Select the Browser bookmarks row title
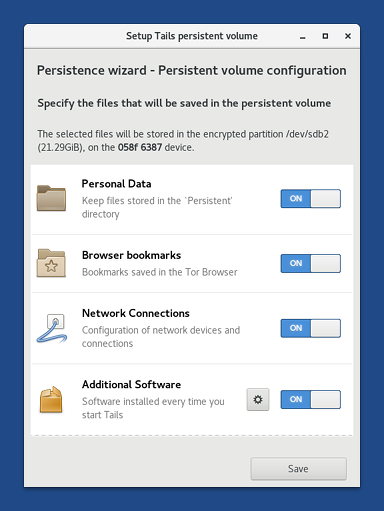Viewport: 384px width, 511px height. 131,255
